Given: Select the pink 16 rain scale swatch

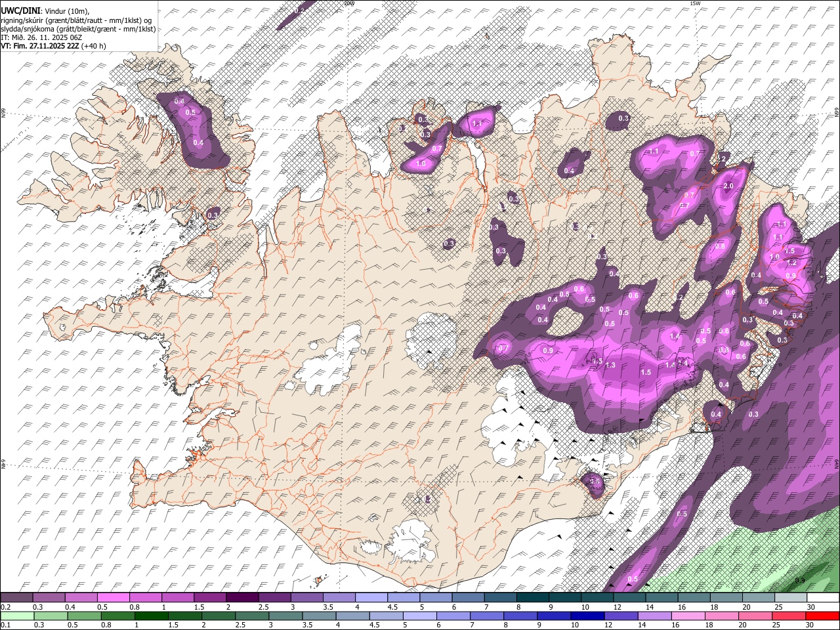Looking at the screenshot, I should 688,616.
